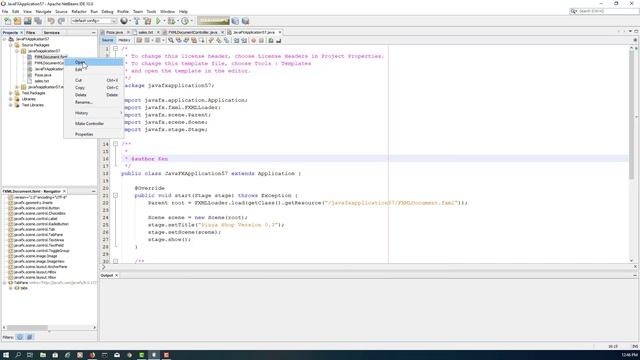Open the Profile Project dropdown arrow

191,21
